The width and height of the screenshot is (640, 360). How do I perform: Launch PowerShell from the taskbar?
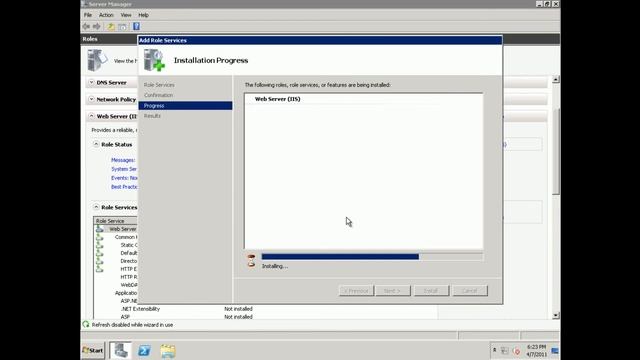click(x=144, y=351)
